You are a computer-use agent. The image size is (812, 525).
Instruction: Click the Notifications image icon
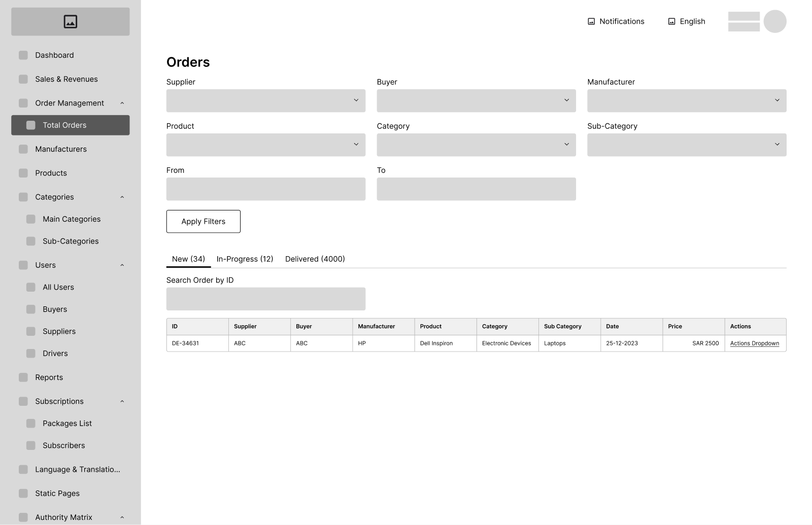[591, 21]
